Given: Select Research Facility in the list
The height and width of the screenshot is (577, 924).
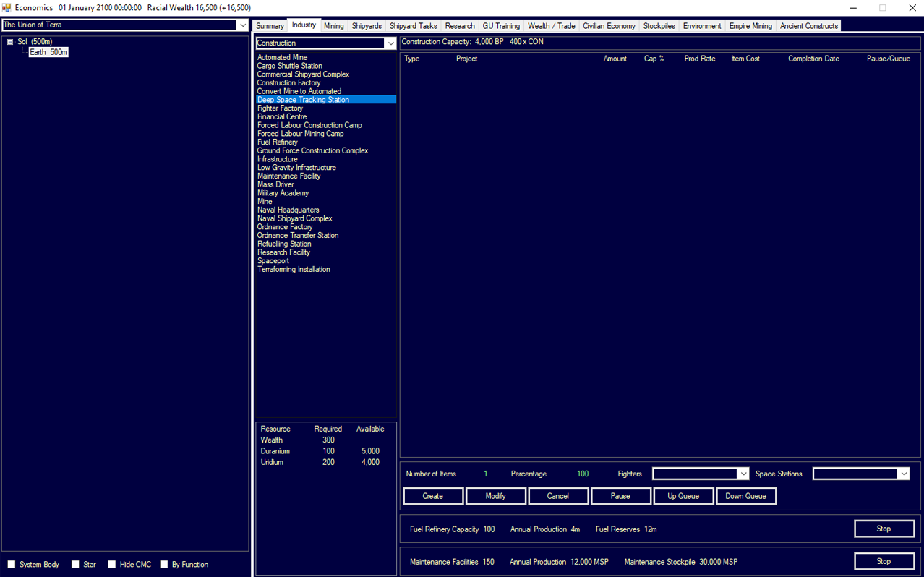Looking at the screenshot, I should 284,252.
